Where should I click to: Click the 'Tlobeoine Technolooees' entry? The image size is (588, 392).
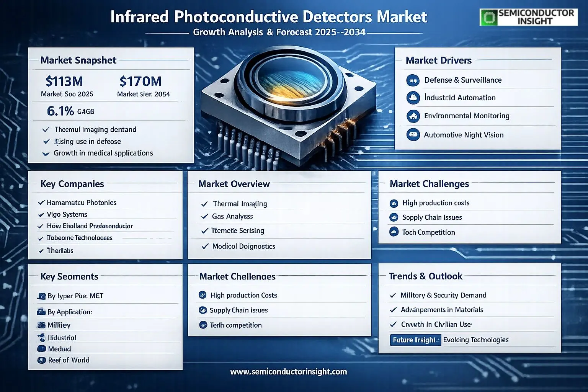tap(80, 238)
